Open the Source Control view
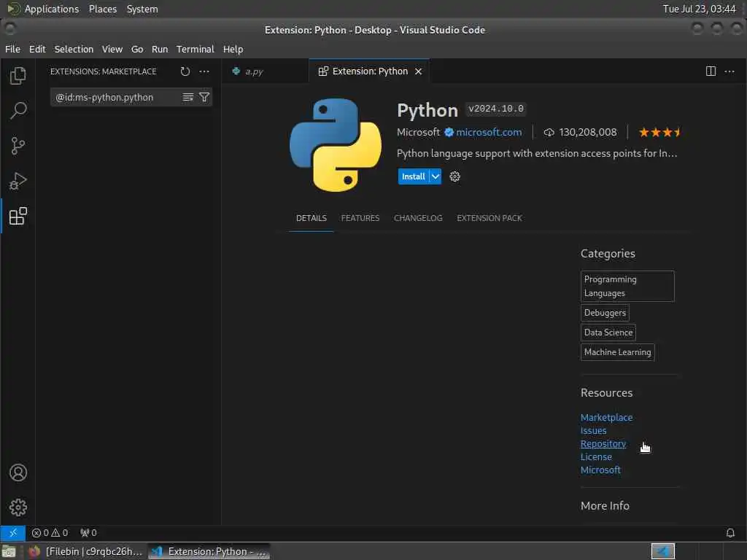The height and width of the screenshot is (560, 747). (x=18, y=146)
